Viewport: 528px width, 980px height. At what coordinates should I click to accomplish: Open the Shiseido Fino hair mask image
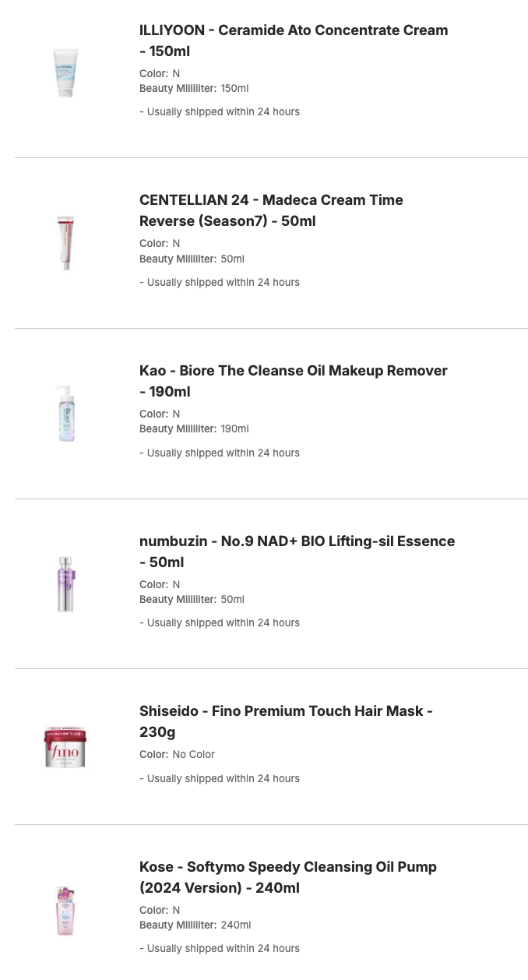pyautogui.click(x=65, y=747)
